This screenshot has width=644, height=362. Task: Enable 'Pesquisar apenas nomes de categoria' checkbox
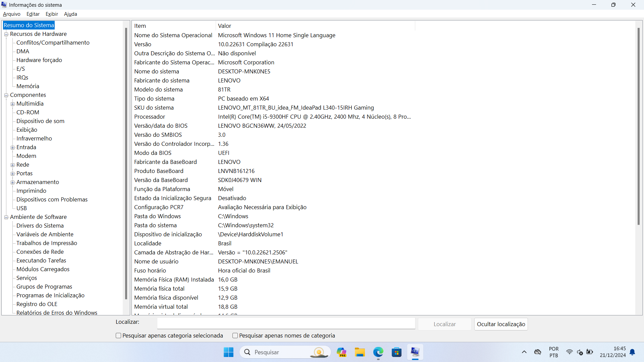[235, 336]
